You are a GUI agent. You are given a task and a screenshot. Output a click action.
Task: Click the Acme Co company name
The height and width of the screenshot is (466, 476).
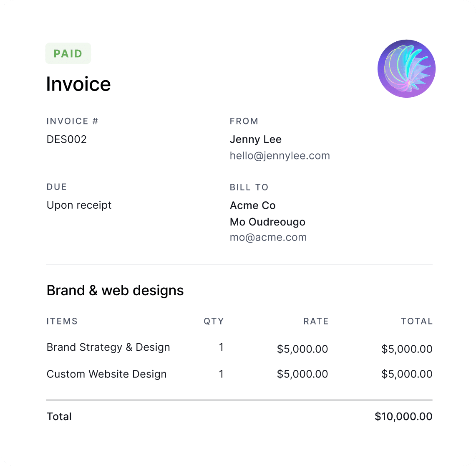(x=252, y=205)
